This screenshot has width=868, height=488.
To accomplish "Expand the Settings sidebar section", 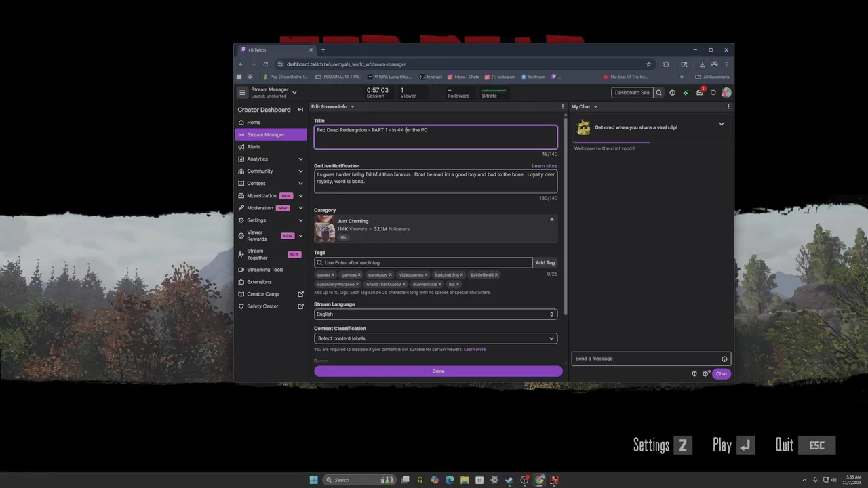I will (x=300, y=220).
